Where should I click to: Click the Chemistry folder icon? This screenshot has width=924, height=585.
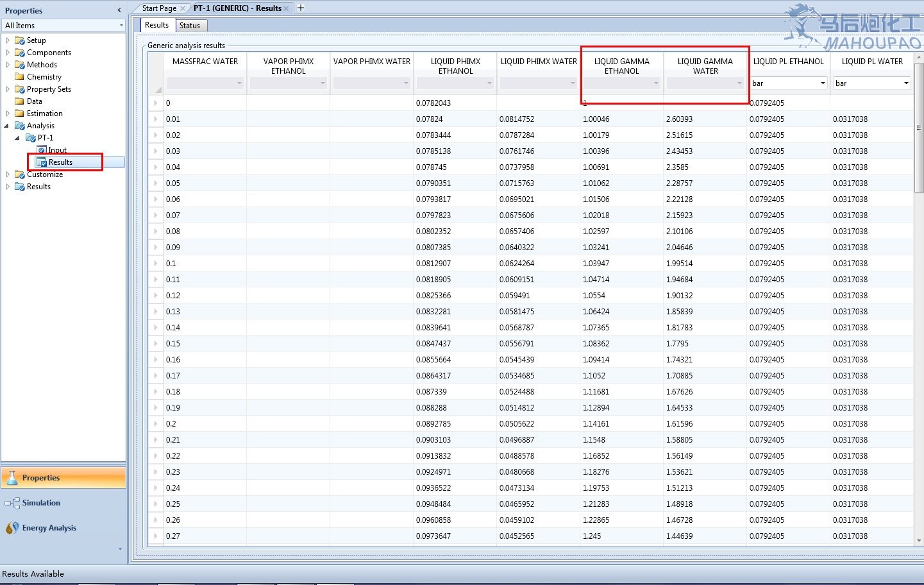(19, 77)
